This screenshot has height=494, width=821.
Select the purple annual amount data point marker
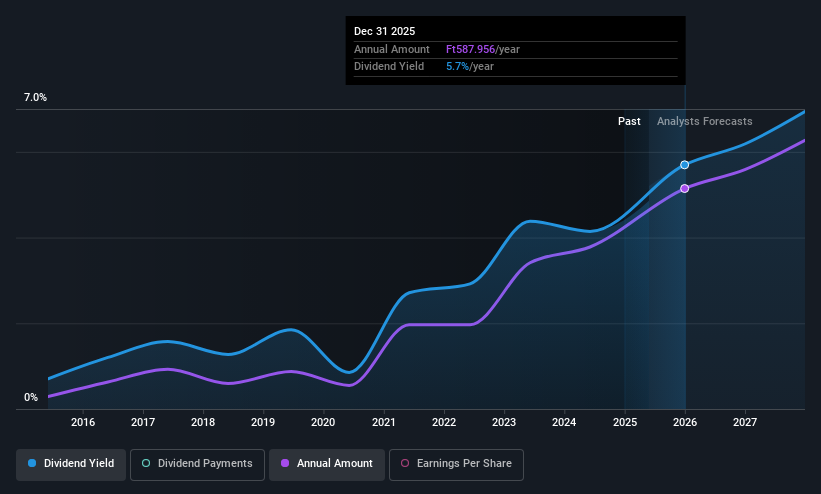click(x=684, y=189)
